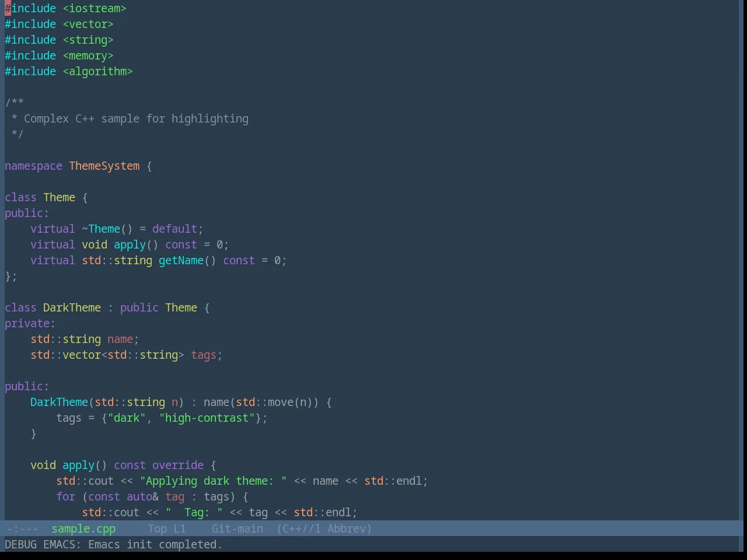Click on '<string>' in the third include
The width and height of the screenshot is (747, 560).
pos(88,40)
